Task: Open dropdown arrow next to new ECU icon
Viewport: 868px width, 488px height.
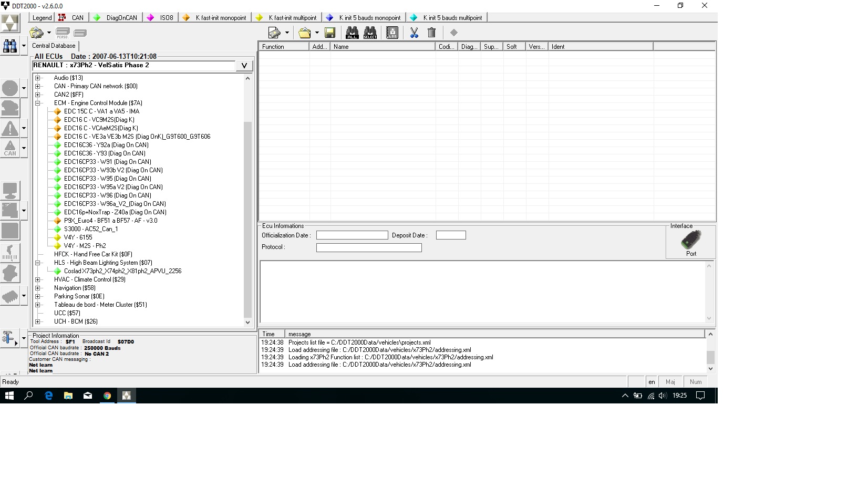Action: pos(287,33)
